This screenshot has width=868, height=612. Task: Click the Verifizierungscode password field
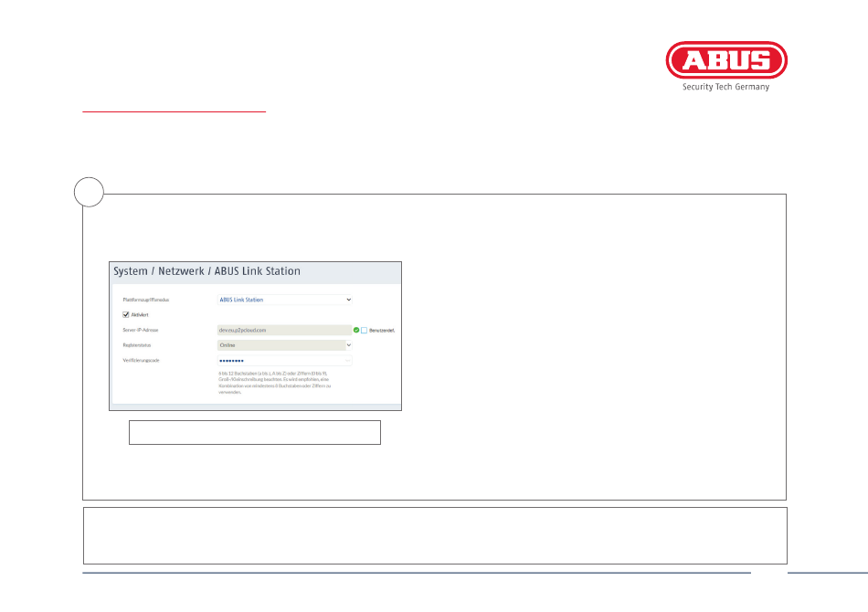[284, 360]
